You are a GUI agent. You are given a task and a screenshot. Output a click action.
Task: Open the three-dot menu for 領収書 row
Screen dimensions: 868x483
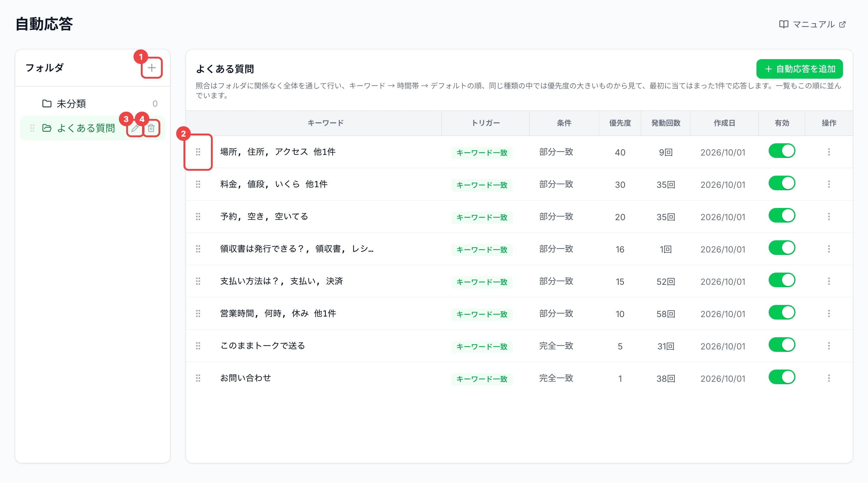[829, 249]
